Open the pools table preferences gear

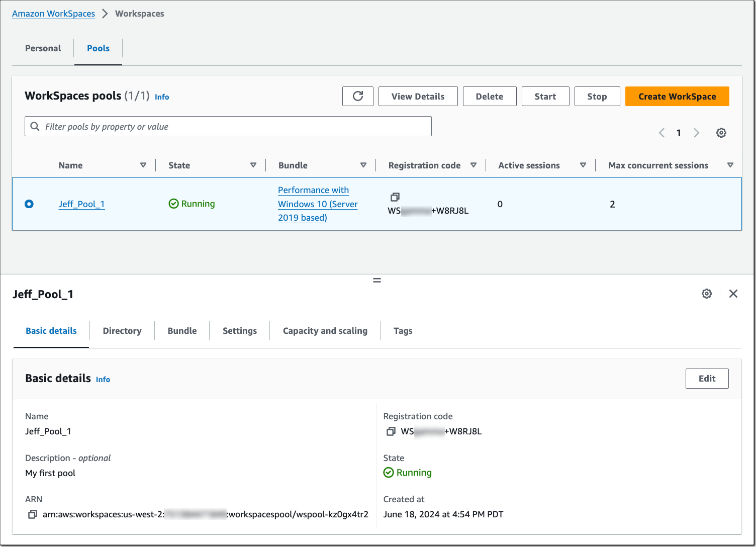point(721,132)
